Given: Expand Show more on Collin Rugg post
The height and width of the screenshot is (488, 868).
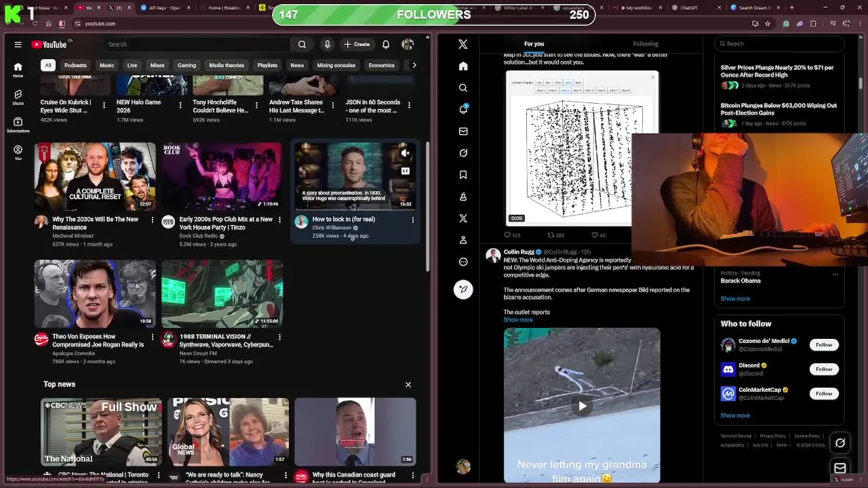Looking at the screenshot, I should (518, 320).
